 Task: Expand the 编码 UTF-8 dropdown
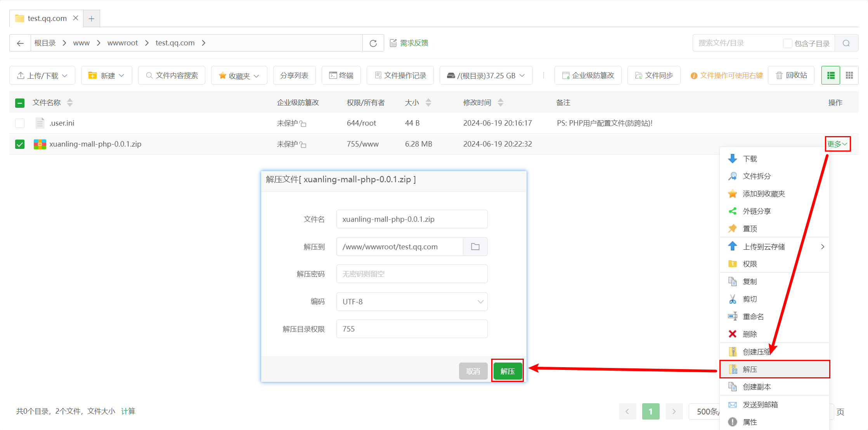pyautogui.click(x=412, y=302)
